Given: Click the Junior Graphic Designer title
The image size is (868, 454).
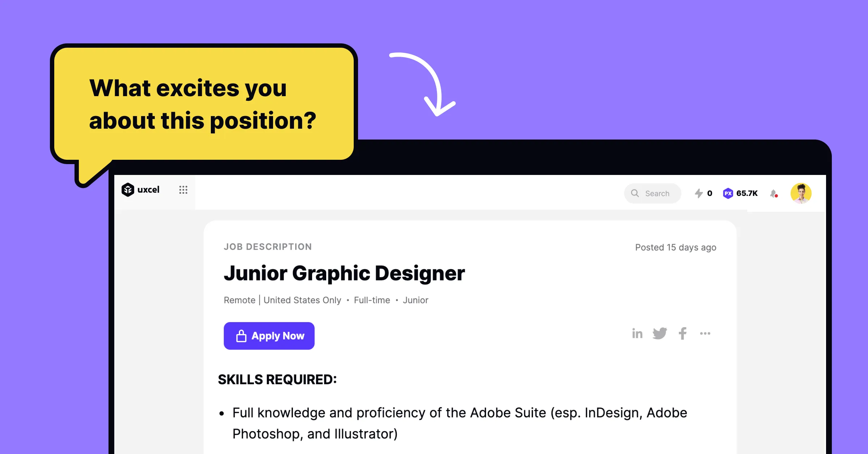Looking at the screenshot, I should point(344,273).
